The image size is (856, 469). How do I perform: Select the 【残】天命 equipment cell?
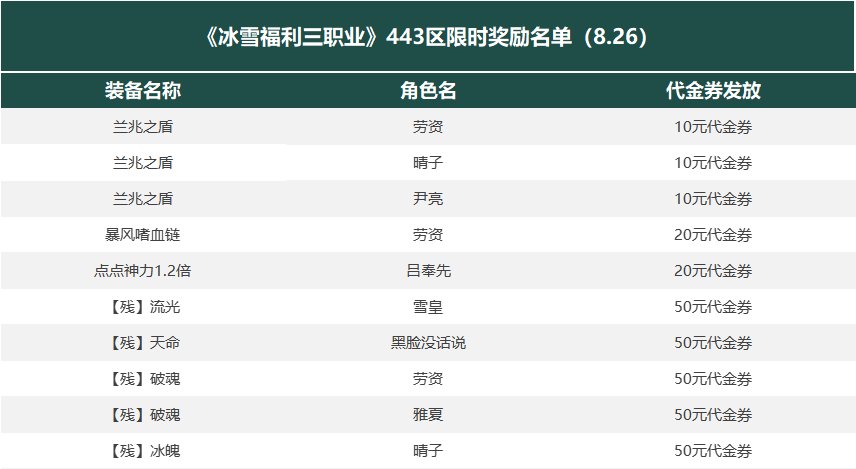142,343
